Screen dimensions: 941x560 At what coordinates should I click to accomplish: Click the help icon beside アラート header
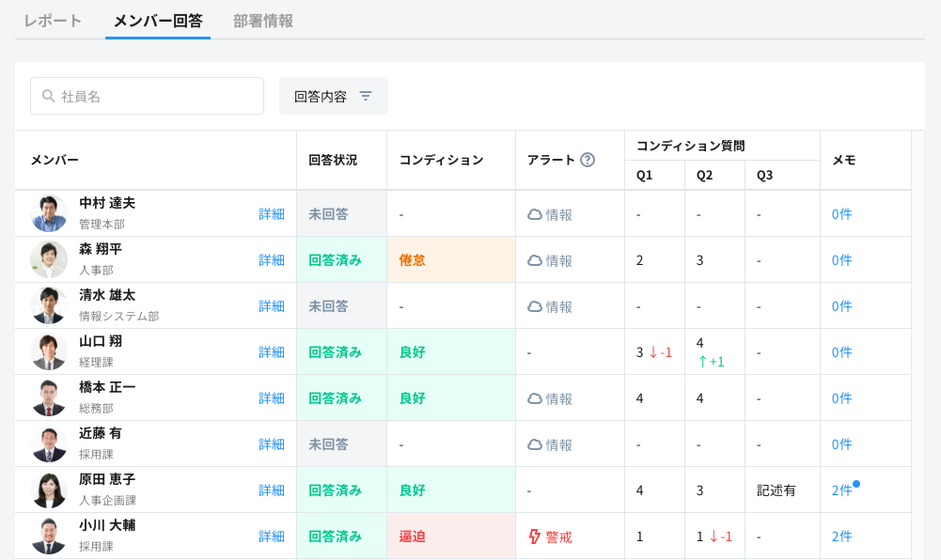[x=588, y=160]
